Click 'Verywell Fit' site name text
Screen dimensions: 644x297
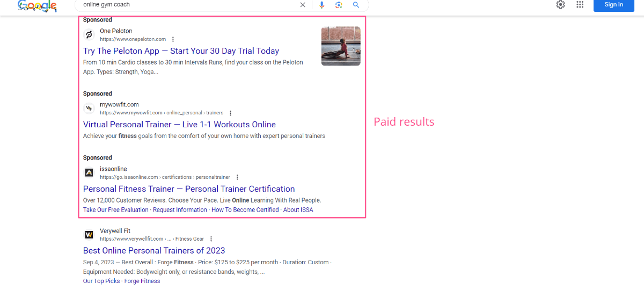click(115, 231)
